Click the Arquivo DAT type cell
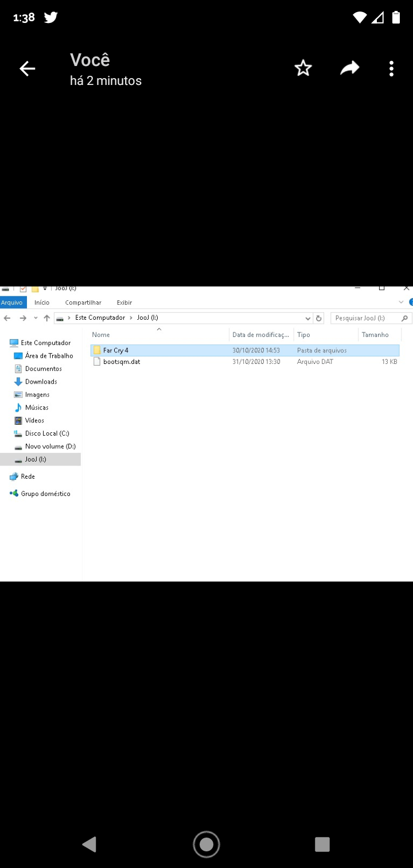The image size is (413, 868). click(315, 362)
